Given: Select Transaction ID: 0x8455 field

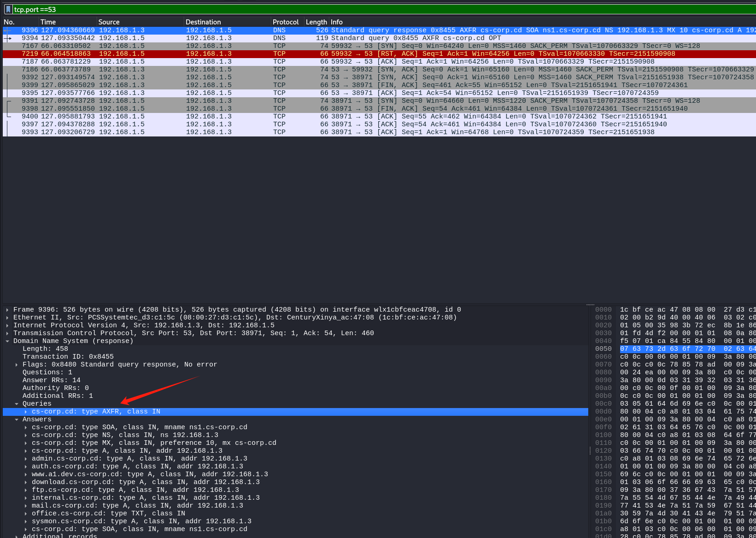Looking at the screenshot, I should click(68, 357).
